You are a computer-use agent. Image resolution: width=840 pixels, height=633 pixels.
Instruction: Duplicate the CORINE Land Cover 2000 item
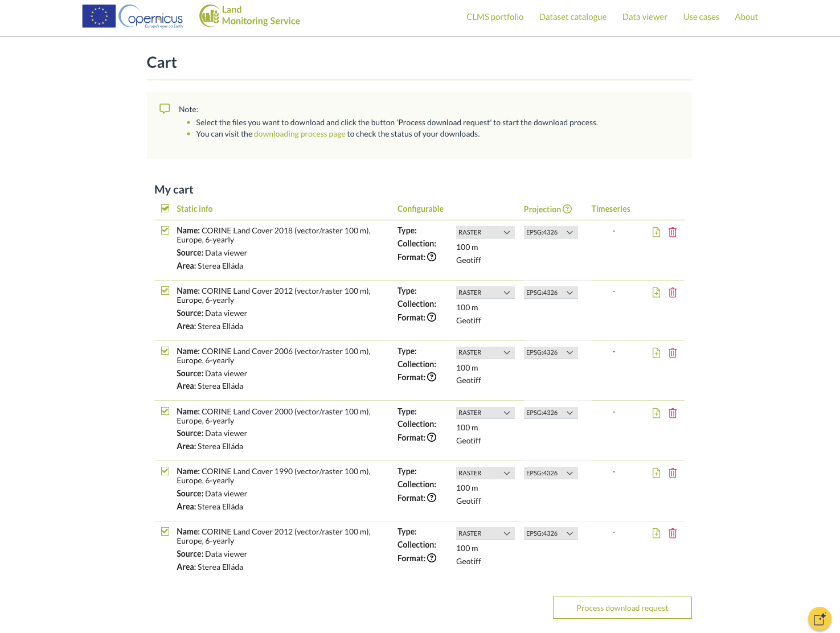656,413
